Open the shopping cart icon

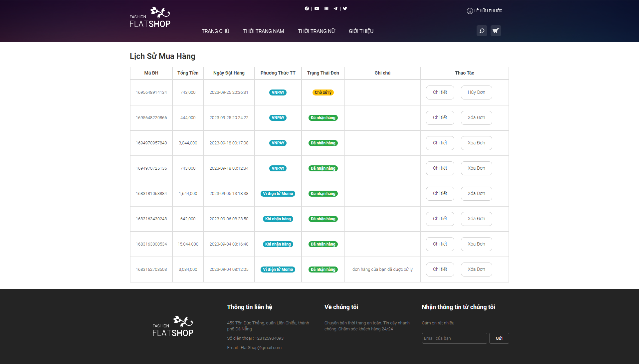496,31
